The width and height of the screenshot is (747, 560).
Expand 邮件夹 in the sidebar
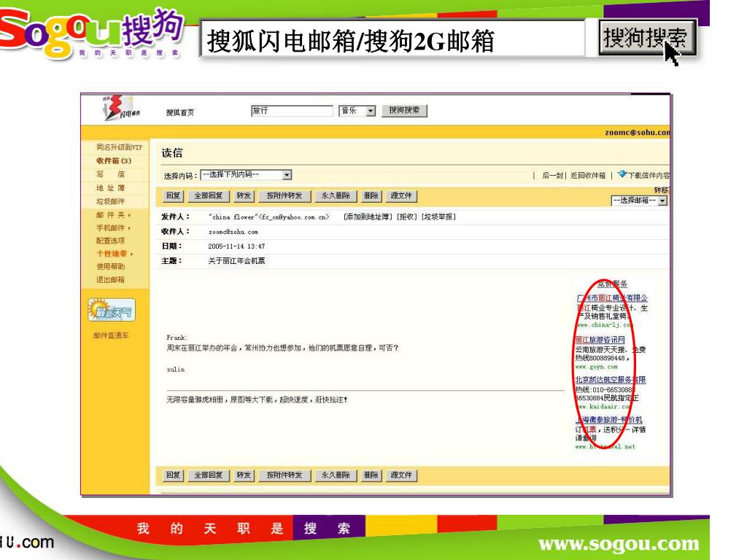pos(113,215)
